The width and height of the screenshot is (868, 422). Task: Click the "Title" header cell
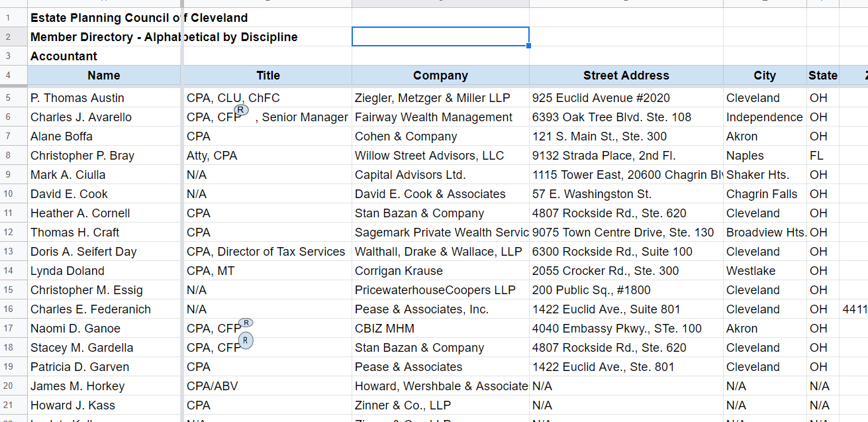pos(268,76)
